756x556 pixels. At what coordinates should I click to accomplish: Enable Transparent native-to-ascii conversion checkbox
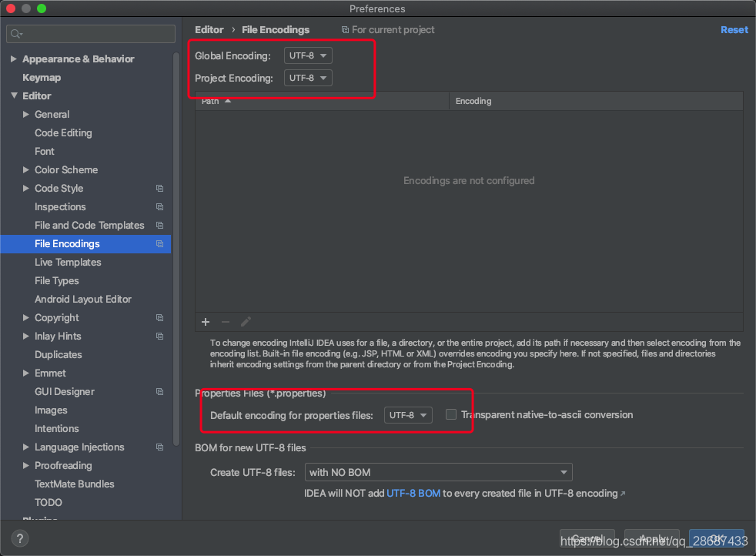pyautogui.click(x=451, y=415)
